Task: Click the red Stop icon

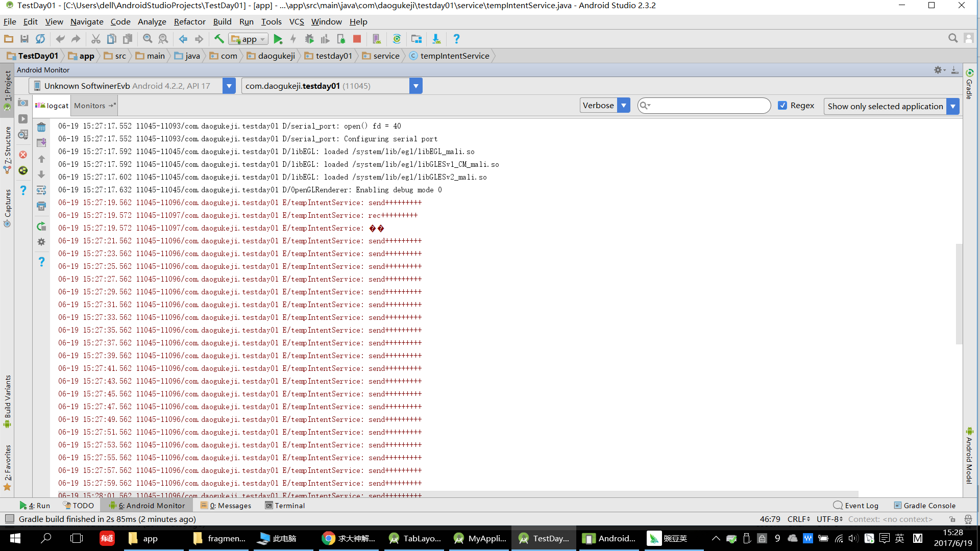Action: [x=357, y=39]
